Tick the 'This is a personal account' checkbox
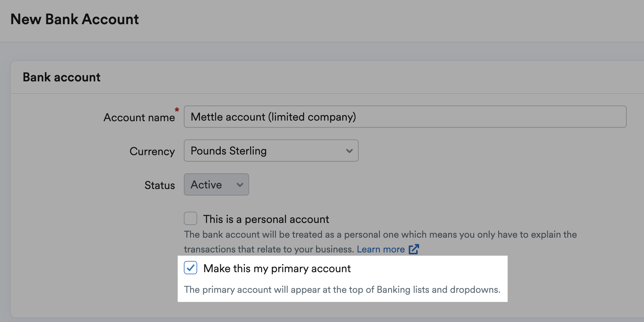Screen dimensions: 644x322 click(190, 218)
